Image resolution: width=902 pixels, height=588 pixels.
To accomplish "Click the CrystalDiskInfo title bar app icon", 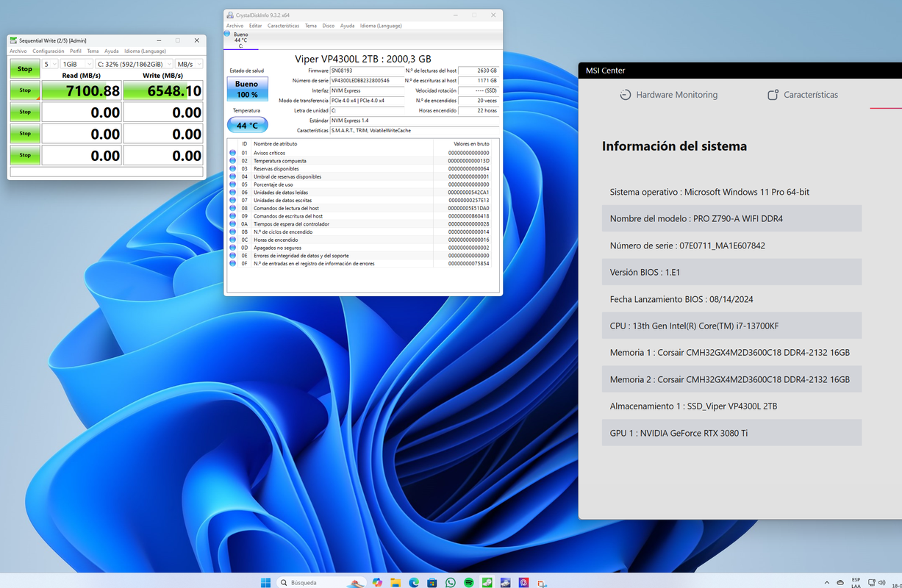I will (x=230, y=15).
